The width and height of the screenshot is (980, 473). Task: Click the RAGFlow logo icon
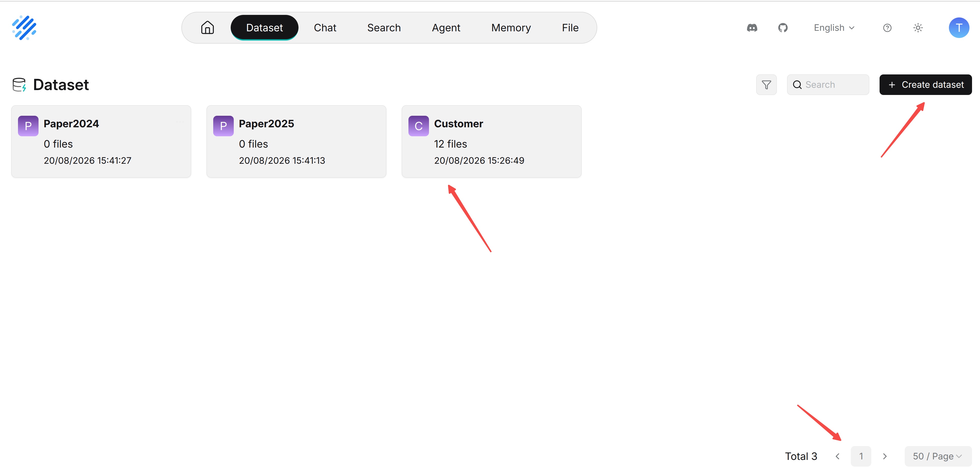pyautogui.click(x=24, y=28)
